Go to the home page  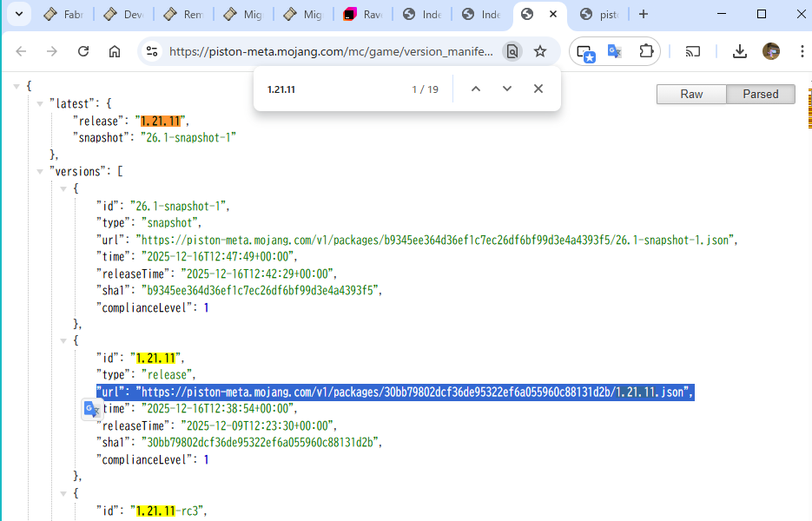coord(115,51)
